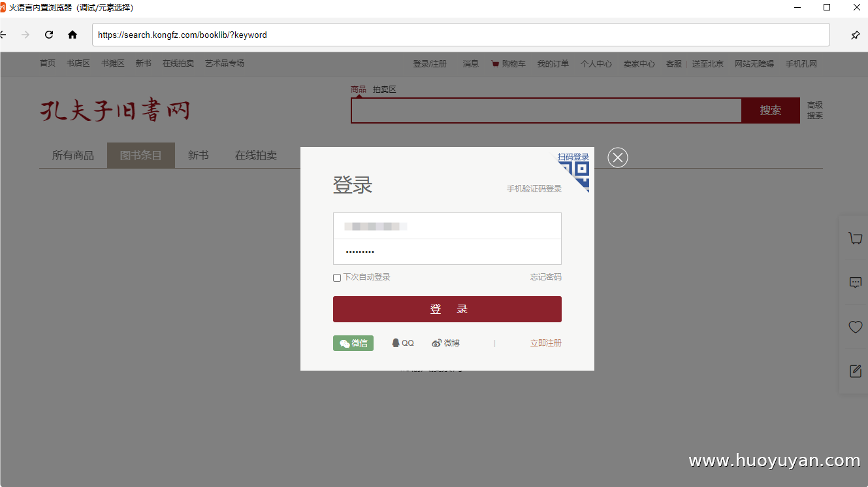This screenshot has width=868, height=487.
Task: Open 购物车 in the top navigation
Action: (x=509, y=64)
